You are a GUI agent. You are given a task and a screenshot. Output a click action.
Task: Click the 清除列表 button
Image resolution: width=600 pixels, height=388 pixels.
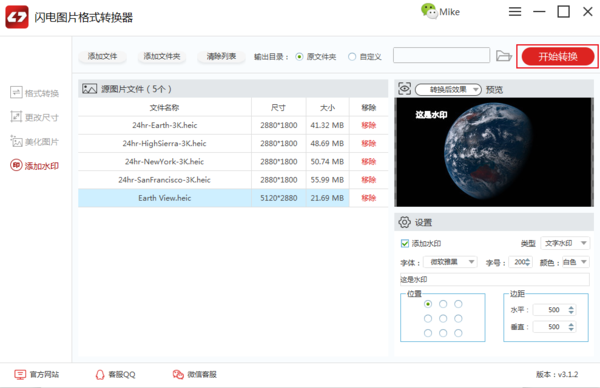[221, 56]
